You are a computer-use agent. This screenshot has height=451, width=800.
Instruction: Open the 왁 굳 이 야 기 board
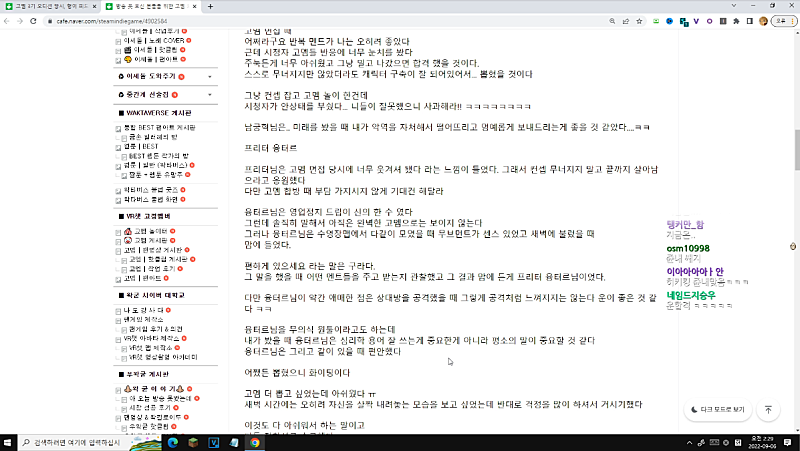pyautogui.click(x=155, y=389)
